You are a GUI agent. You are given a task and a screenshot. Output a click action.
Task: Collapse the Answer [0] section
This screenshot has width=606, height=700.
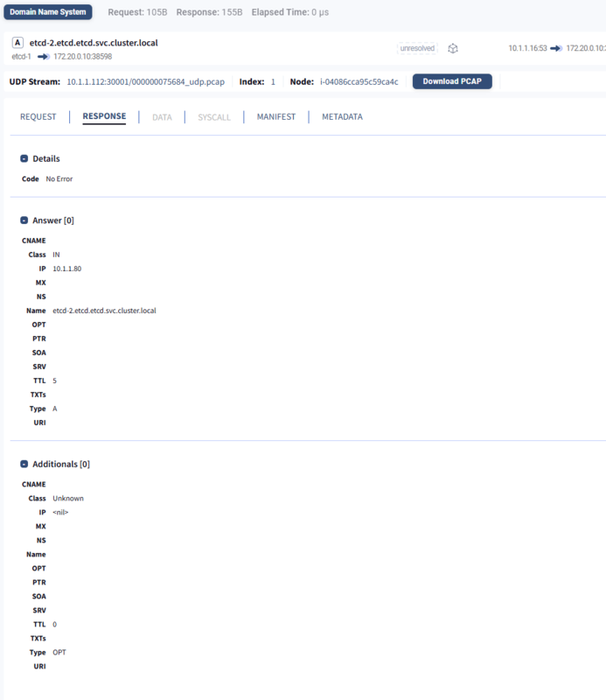24,220
